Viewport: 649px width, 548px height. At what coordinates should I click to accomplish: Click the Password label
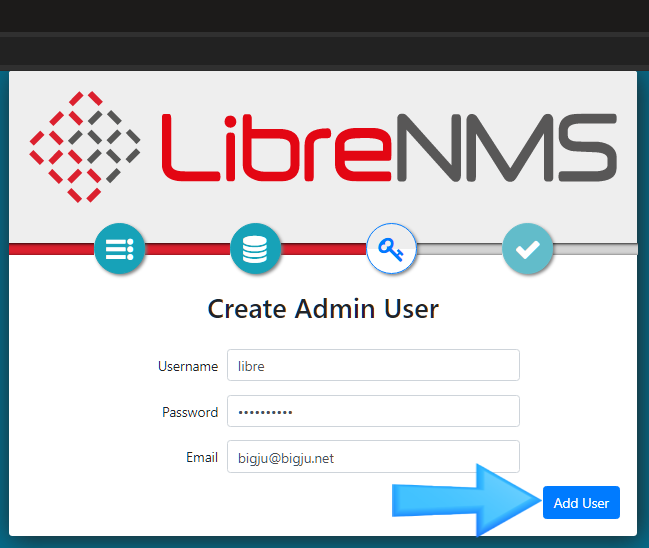(x=190, y=412)
